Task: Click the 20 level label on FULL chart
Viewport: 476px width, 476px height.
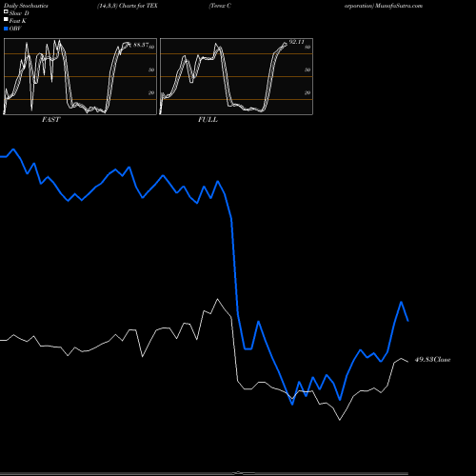Action: click(x=307, y=92)
